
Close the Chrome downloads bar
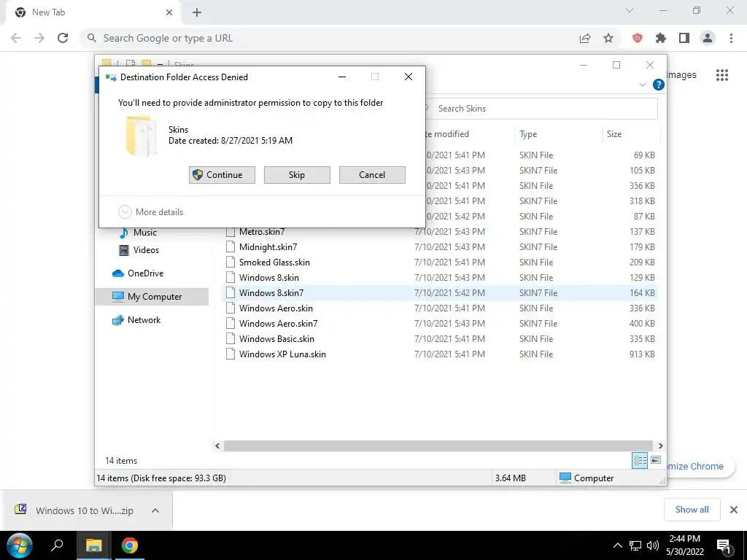point(734,510)
